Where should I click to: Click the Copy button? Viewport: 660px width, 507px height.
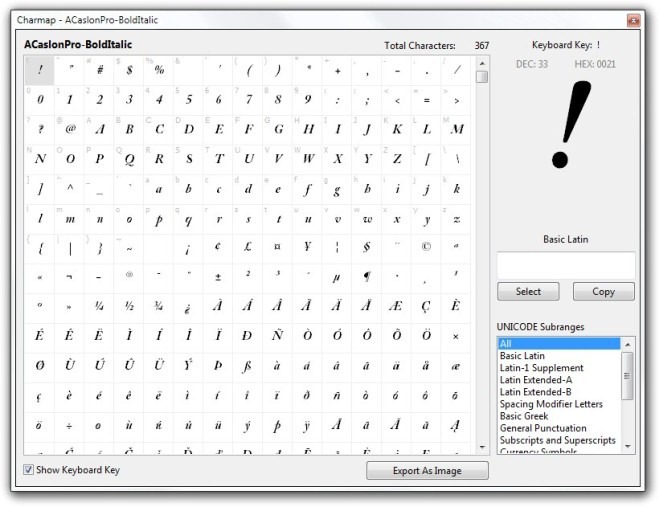click(603, 292)
